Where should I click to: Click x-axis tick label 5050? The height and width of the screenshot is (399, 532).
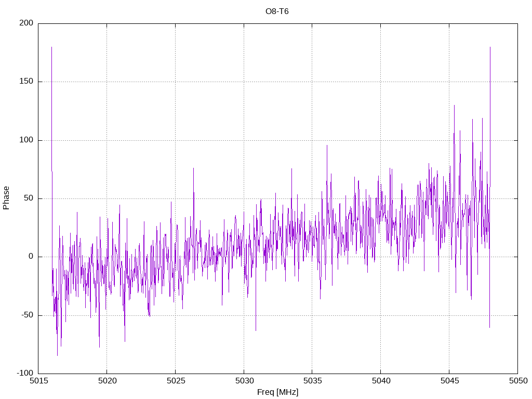(x=518, y=381)
